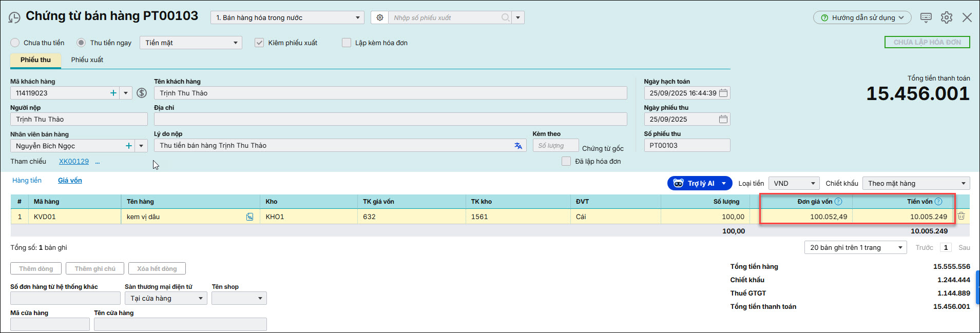Image resolution: width=980 pixels, height=333 pixels.
Task: Open the XK00129 reference link
Action: [x=74, y=161]
